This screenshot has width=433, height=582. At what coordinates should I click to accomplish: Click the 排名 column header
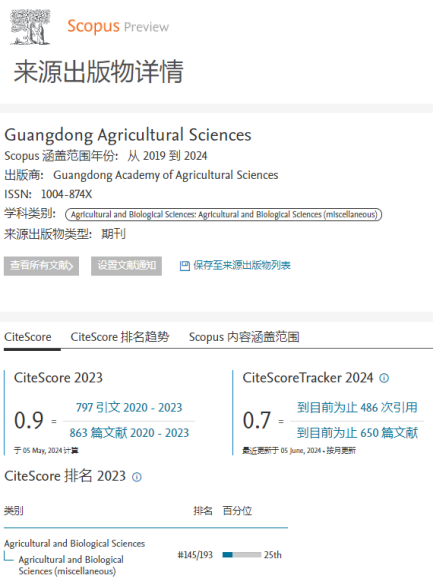203,511
